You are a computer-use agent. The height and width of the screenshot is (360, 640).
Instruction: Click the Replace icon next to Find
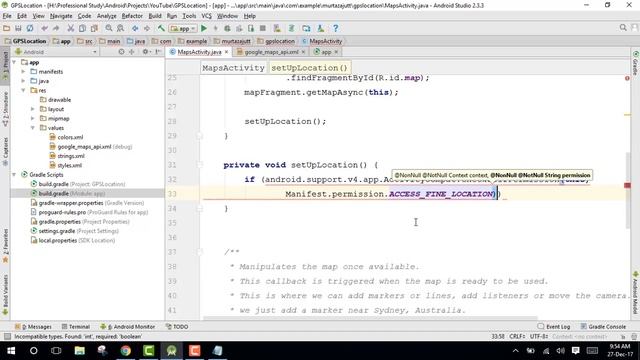(x=120, y=29)
